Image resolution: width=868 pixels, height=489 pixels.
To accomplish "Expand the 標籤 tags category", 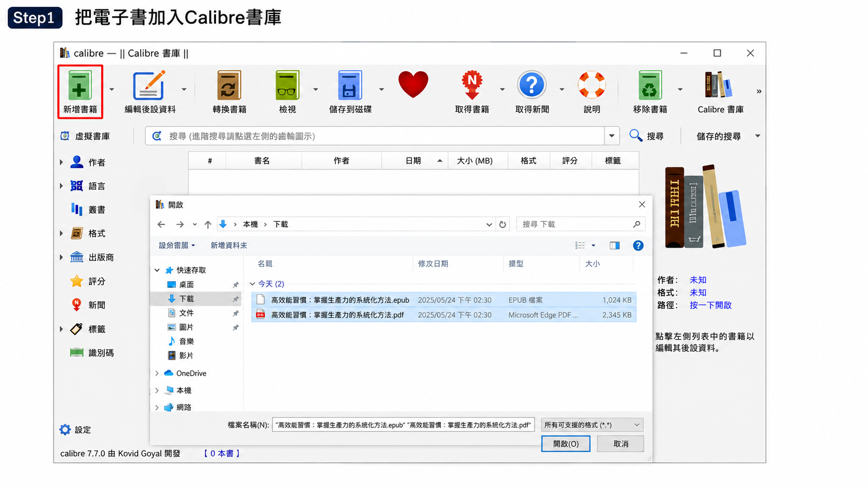I will (x=61, y=329).
